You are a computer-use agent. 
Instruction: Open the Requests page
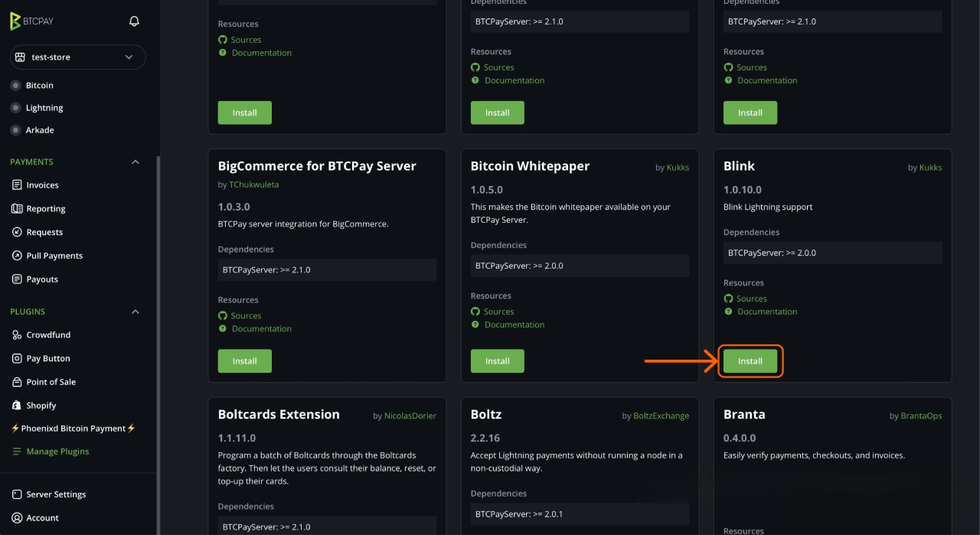[44, 232]
